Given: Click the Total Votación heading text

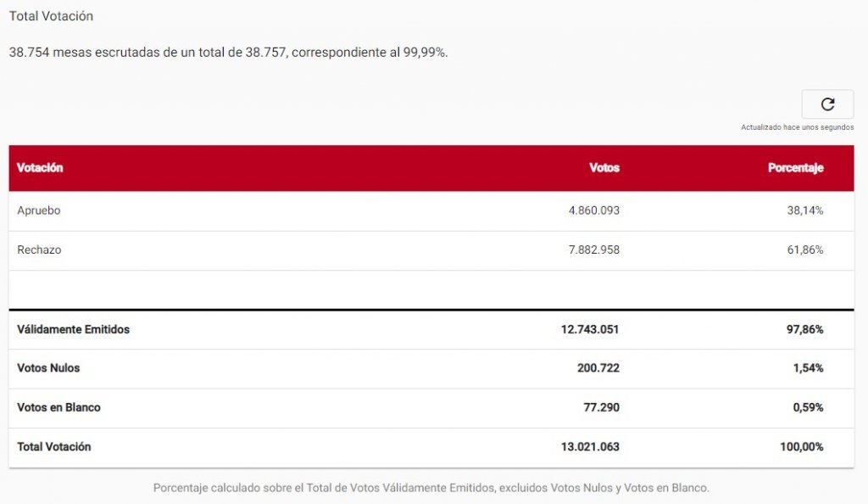Looking at the screenshot, I should coord(51,16).
